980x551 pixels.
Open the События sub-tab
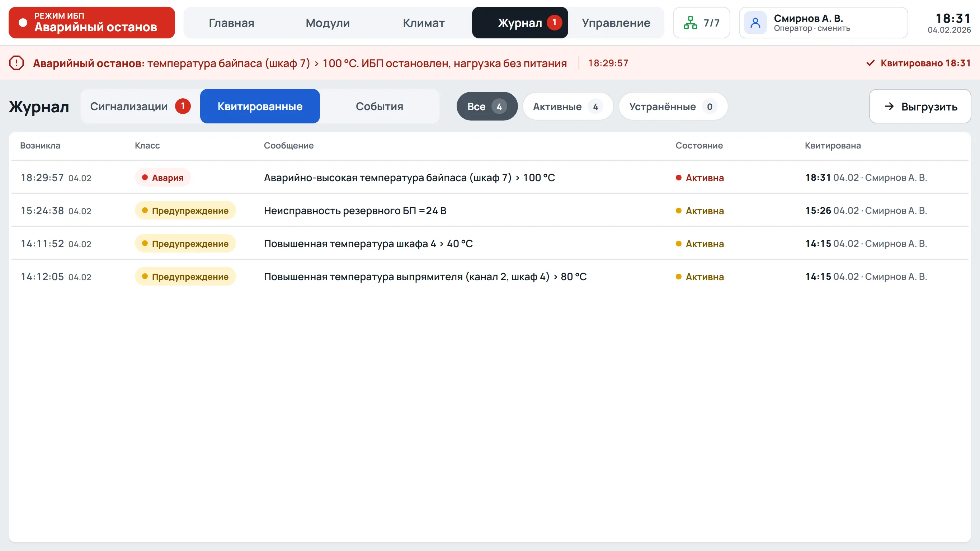(x=379, y=106)
